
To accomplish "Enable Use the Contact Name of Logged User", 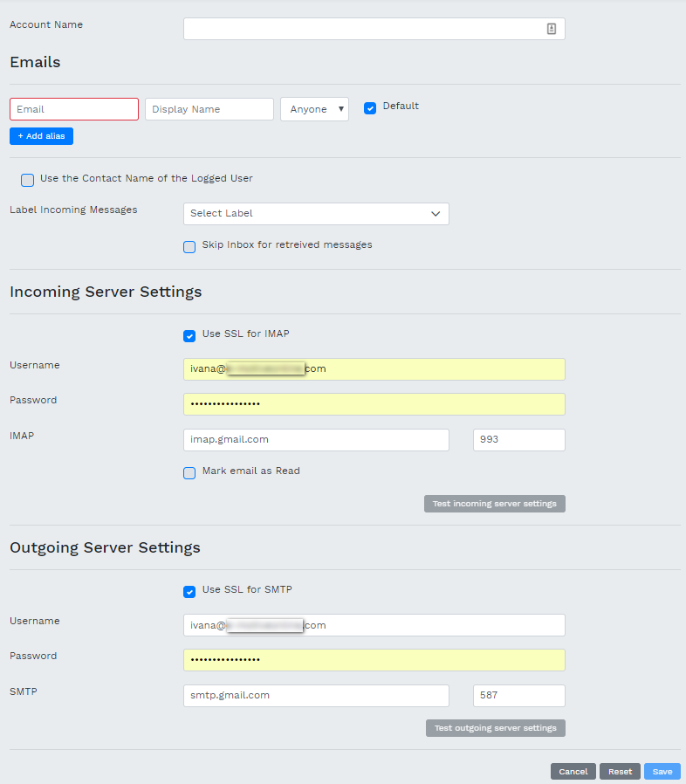I will (x=28, y=180).
